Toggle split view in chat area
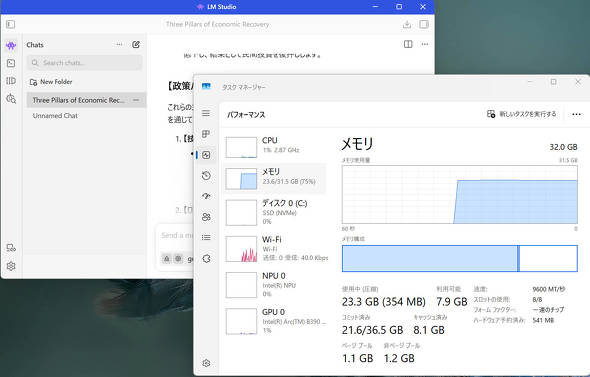Screen dimensions: 590x377 408,44
